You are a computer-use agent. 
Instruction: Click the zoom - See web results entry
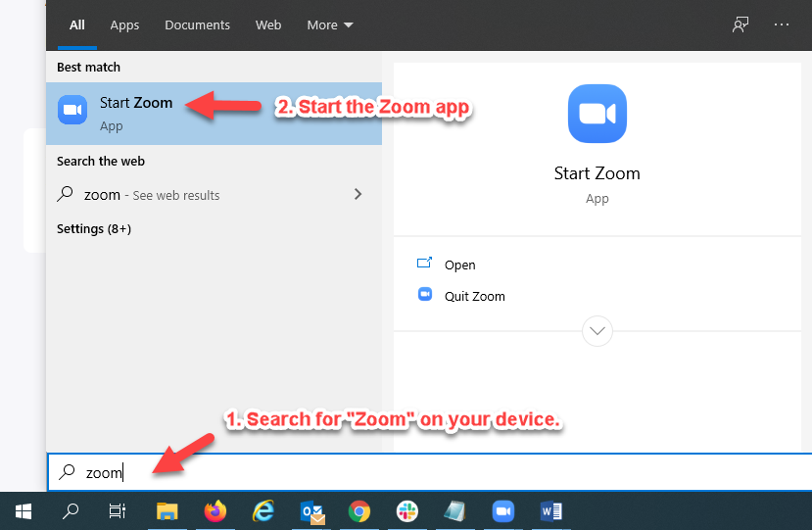click(214, 195)
